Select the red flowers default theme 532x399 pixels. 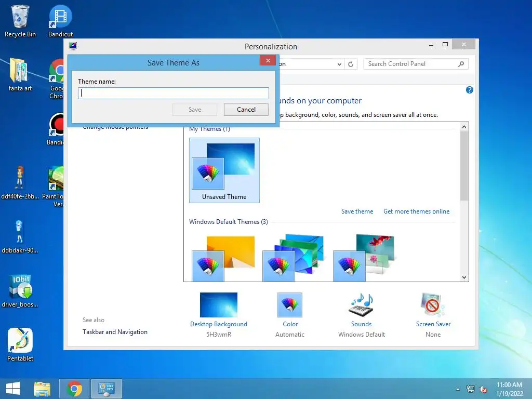(x=364, y=258)
